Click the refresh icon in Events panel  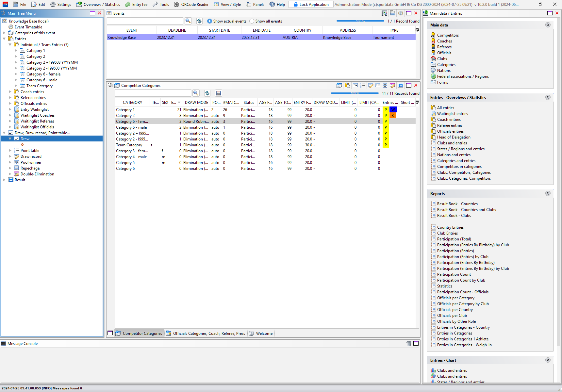[199, 21]
